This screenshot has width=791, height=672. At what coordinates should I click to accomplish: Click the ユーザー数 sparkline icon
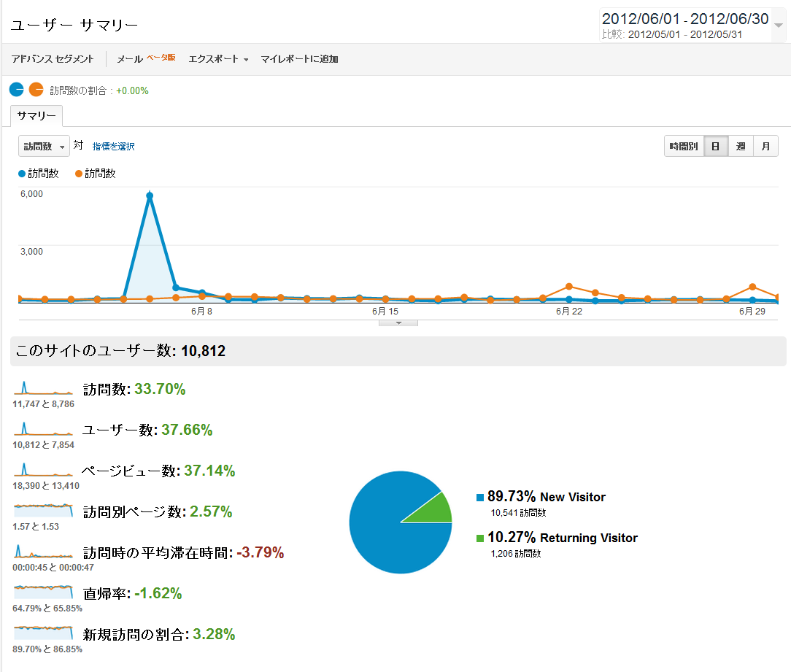43,428
